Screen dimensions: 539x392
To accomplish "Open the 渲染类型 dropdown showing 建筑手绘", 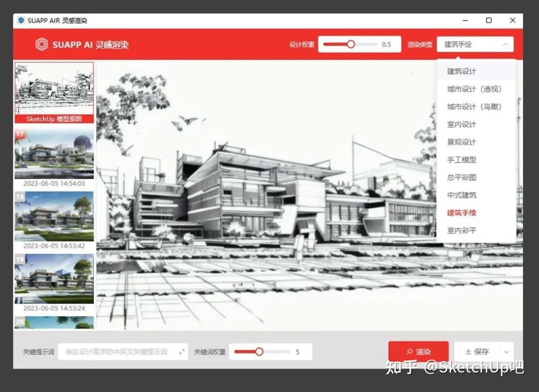I will 475,44.
